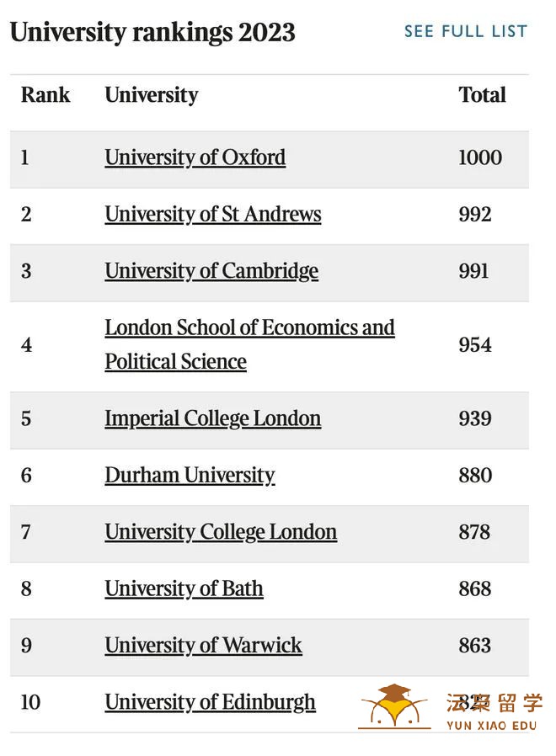This screenshot has height=756, width=556.
Task: Select Oxford's total score 1000
Action: pos(480,157)
